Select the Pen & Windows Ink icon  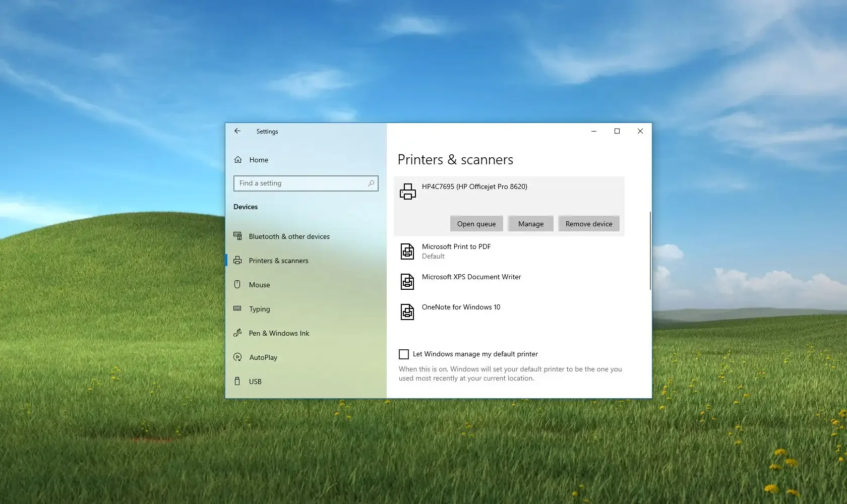pyautogui.click(x=237, y=333)
